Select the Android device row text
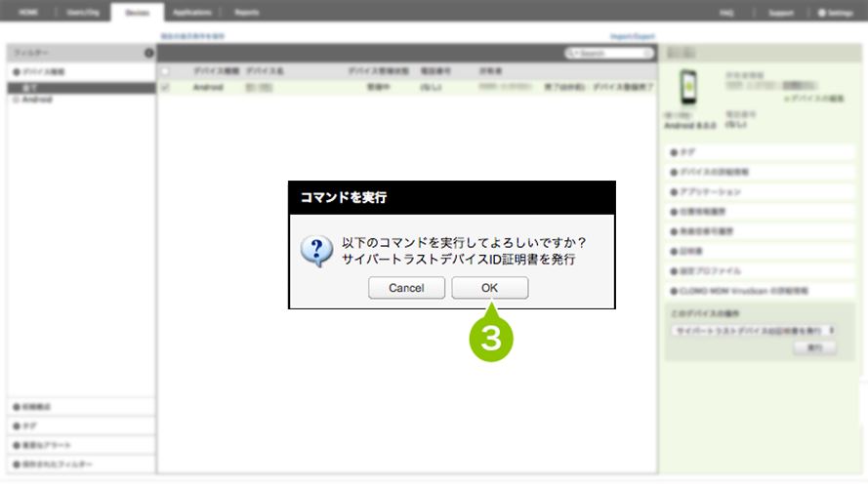This screenshot has width=868, height=488. (208, 88)
